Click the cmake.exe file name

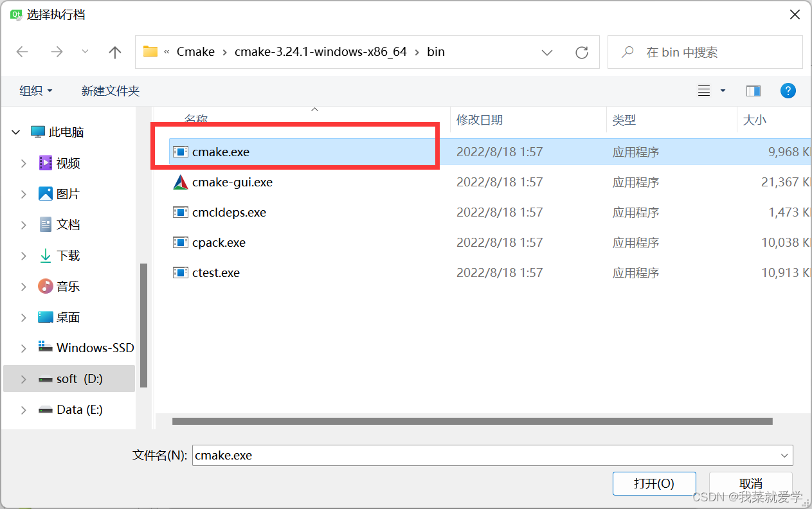pos(221,152)
